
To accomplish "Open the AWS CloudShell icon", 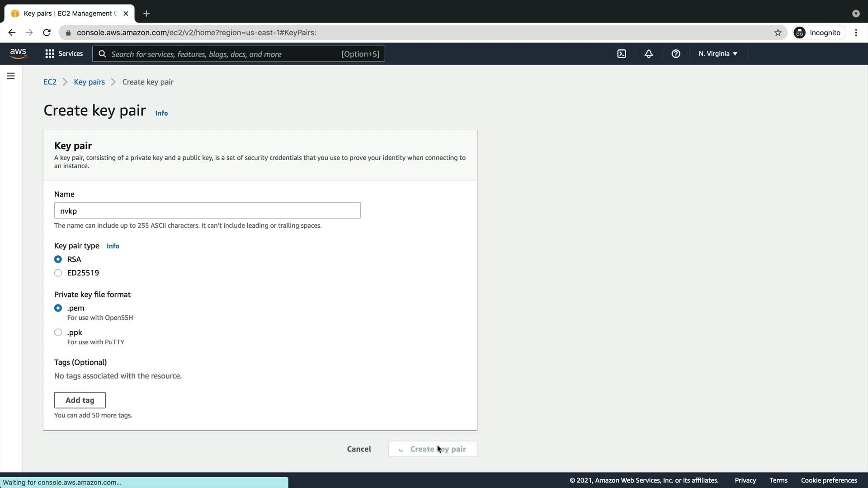I will pos(622,54).
